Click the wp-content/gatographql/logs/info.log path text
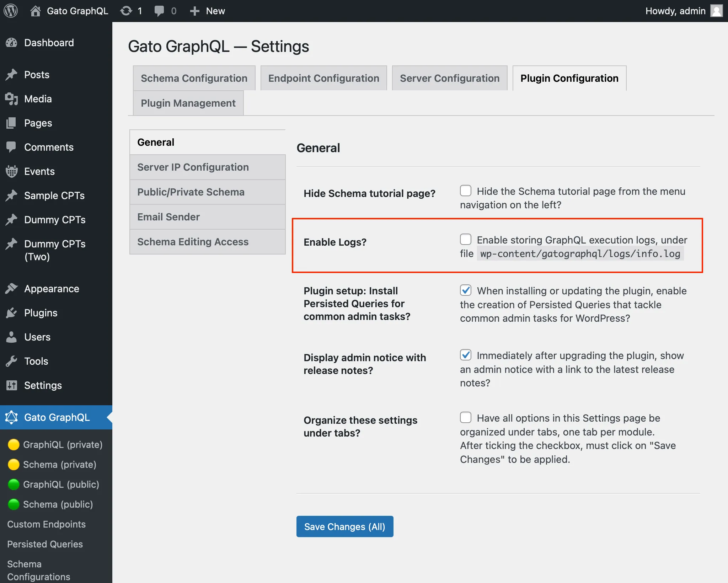 pyautogui.click(x=580, y=253)
